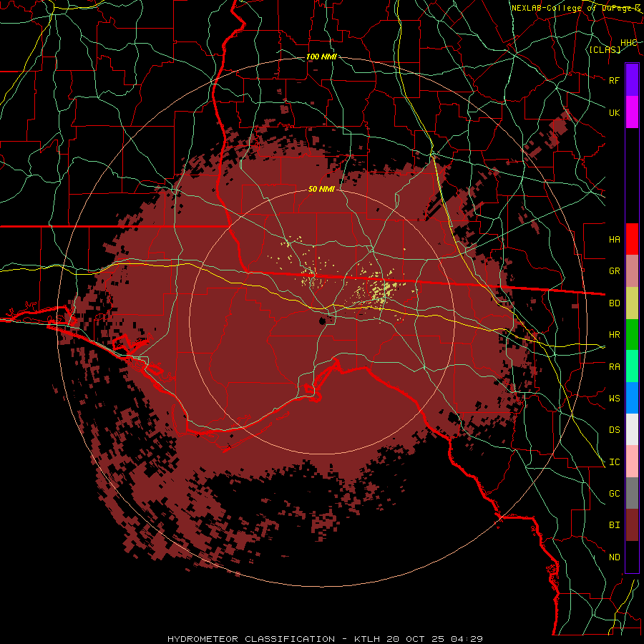The height and width of the screenshot is (644, 644).
Task: Click the green HR legend swatch
Action: [632, 335]
